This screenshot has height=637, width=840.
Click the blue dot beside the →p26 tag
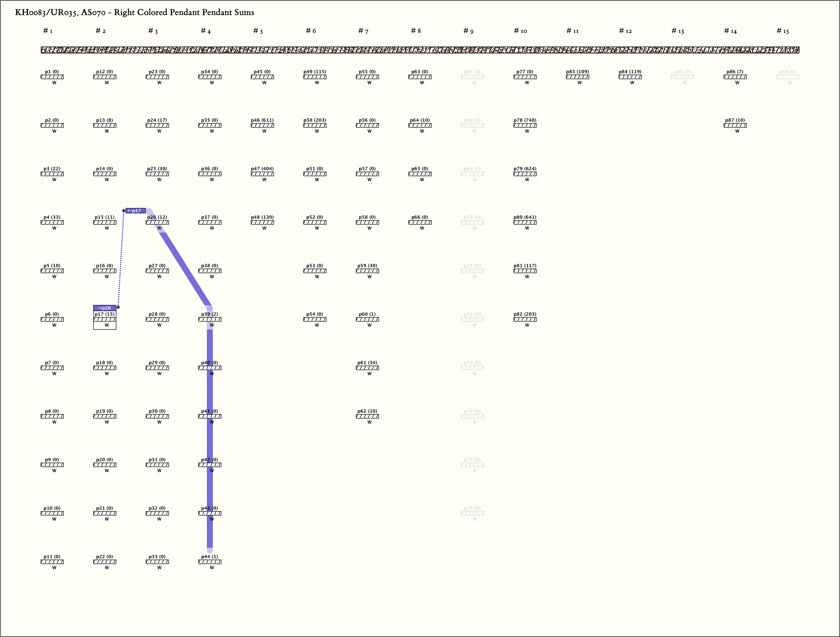click(x=118, y=307)
